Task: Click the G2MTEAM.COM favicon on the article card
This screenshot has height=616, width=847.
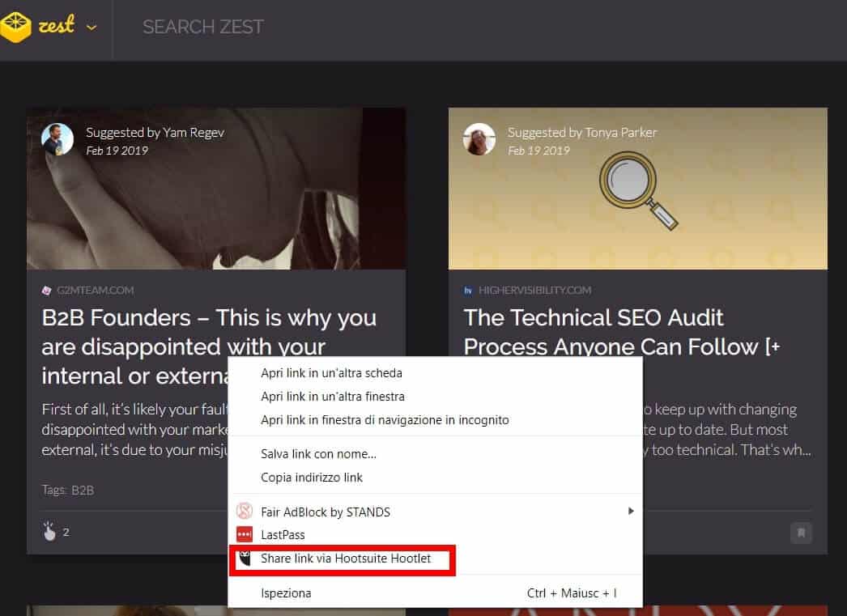Action: (x=47, y=290)
